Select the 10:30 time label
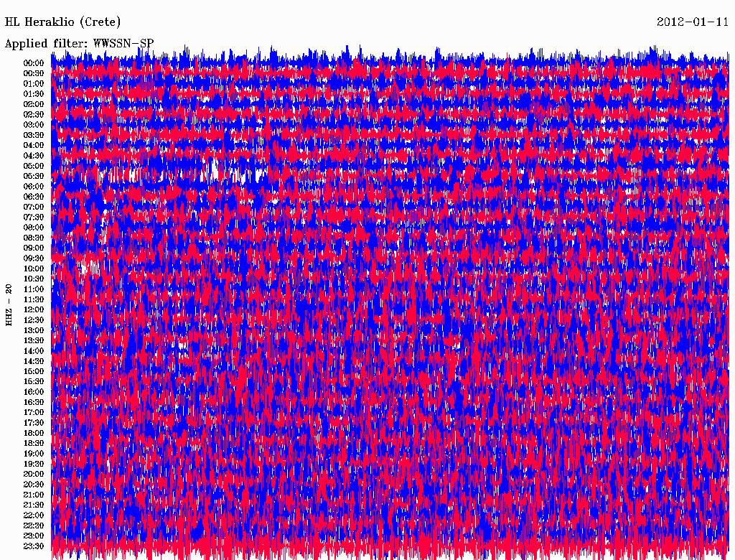The image size is (735, 560). (34, 279)
